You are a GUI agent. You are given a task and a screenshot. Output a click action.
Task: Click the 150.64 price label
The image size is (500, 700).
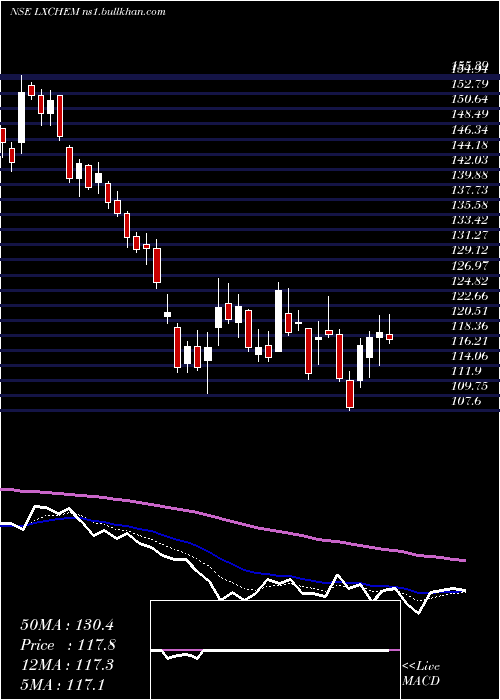pos(470,99)
